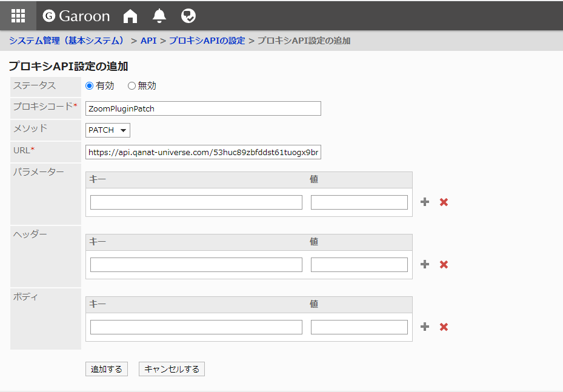Screen dimensions: 563x392
Task: Open the notifications bell icon
Action: [159, 16]
